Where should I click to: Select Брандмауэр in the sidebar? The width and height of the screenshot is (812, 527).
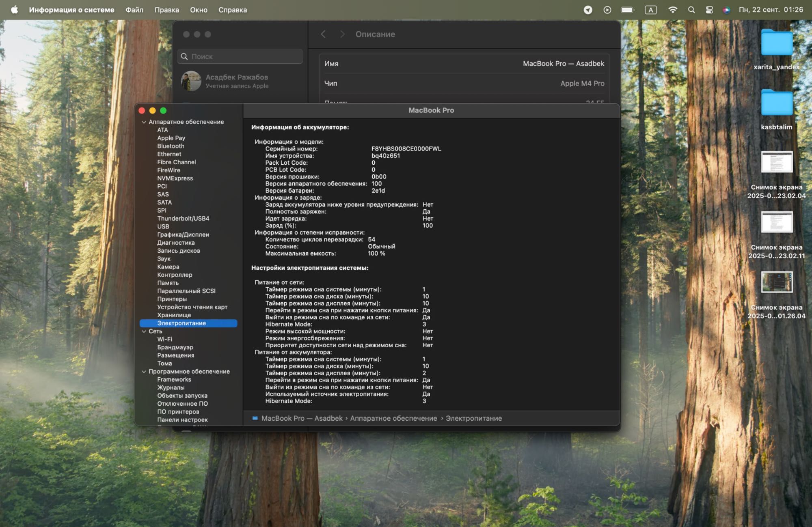[175, 348]
